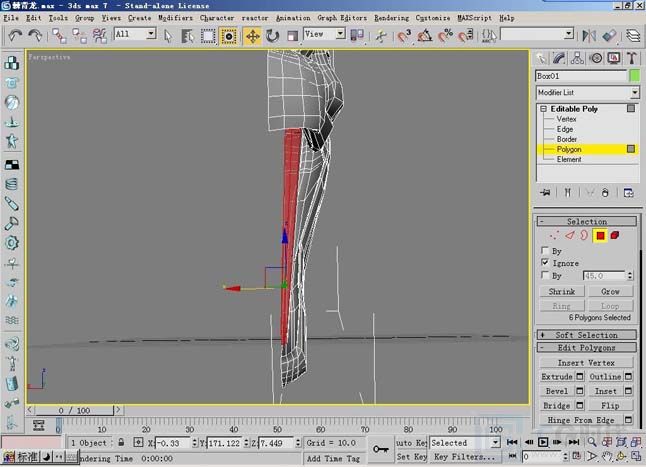646x467 pixels.
Task: Open the Selected key filter dropdown
Action: [x=495, y=443]
